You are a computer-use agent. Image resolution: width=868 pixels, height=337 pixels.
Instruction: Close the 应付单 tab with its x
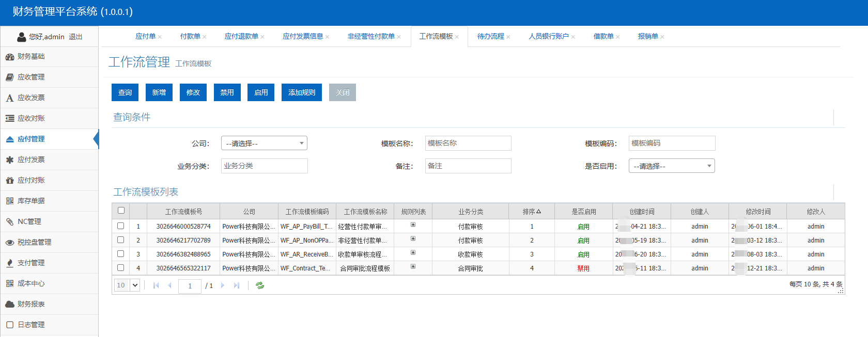point(160,37)
